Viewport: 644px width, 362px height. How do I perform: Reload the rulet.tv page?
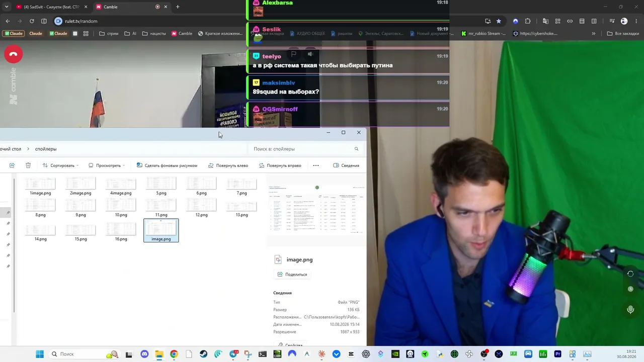coord(32,21)
